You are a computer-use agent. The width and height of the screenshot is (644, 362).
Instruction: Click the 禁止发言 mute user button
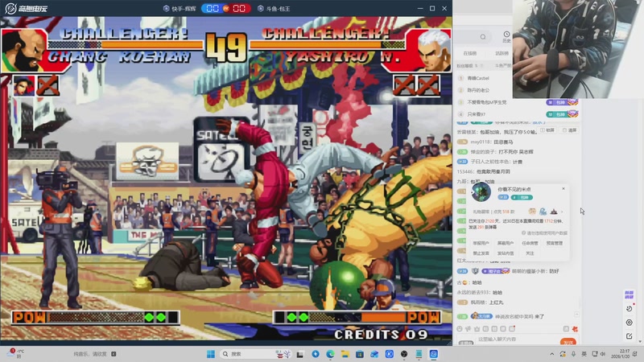481,253
